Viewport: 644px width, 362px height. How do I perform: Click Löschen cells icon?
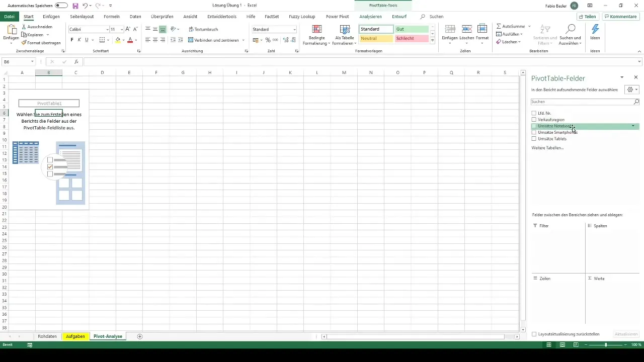click(466, 29)
